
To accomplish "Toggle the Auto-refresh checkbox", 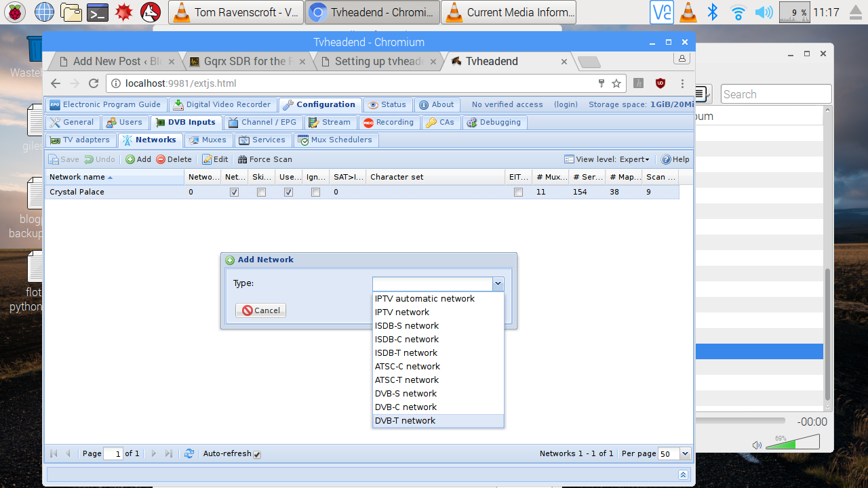I will pyautogui.click(x=257, y=454).
